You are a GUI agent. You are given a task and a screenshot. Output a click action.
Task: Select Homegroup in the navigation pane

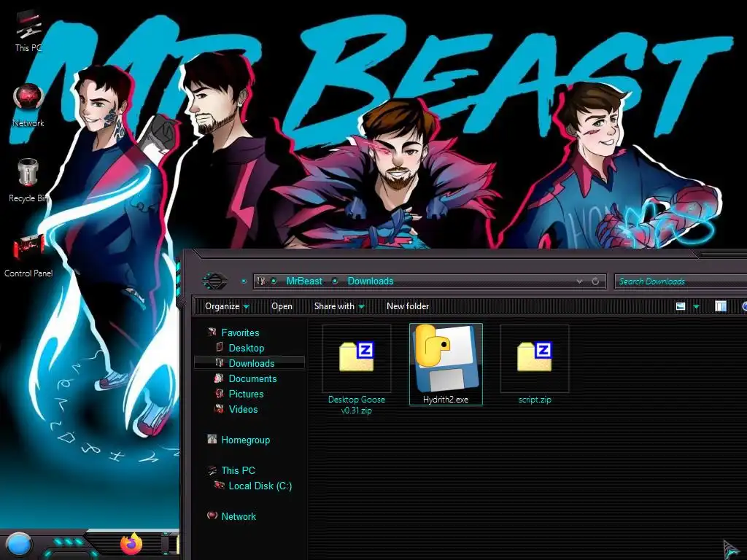[x=245, y=440]
